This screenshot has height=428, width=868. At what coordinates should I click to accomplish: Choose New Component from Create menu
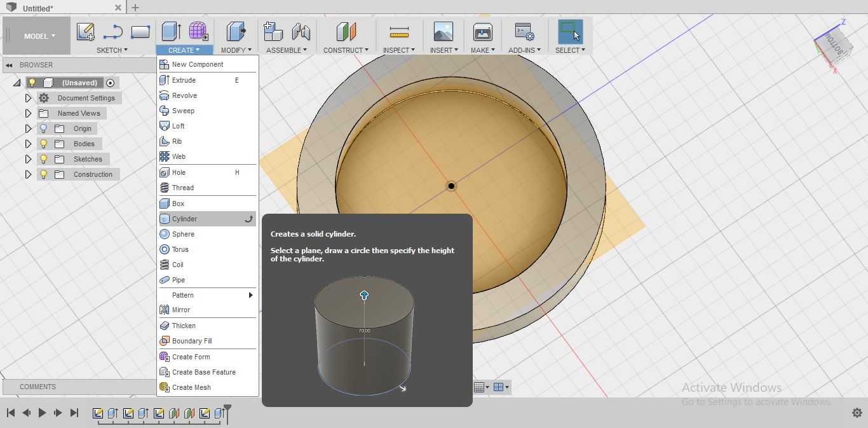click(207, 64)
